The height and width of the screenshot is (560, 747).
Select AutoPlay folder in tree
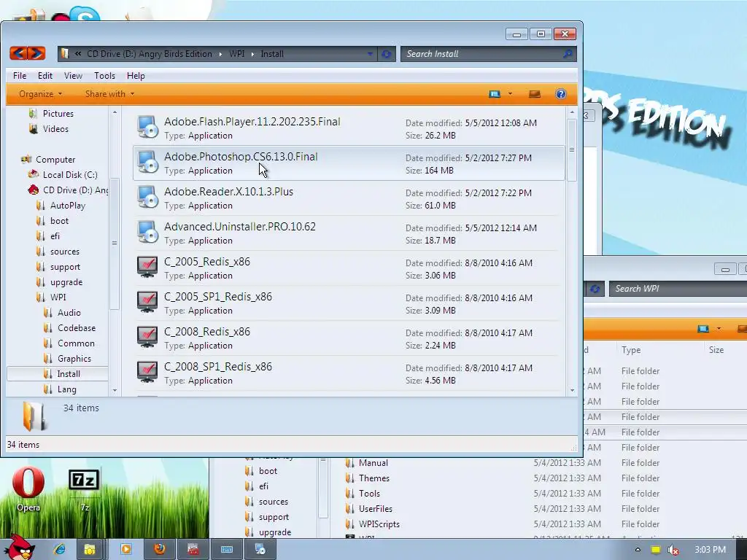68,205
